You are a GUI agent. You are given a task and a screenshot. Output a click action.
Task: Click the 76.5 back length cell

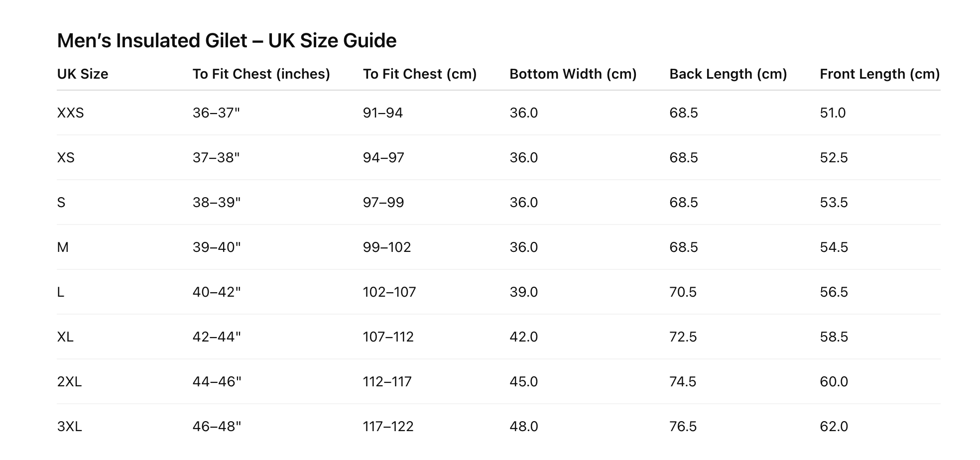click(683, 427)
